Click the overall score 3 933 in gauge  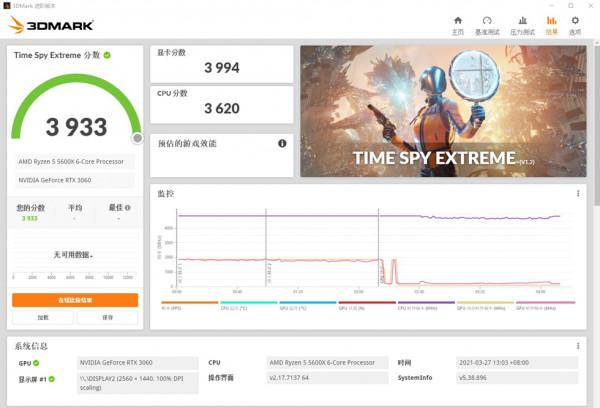point(76,127)
